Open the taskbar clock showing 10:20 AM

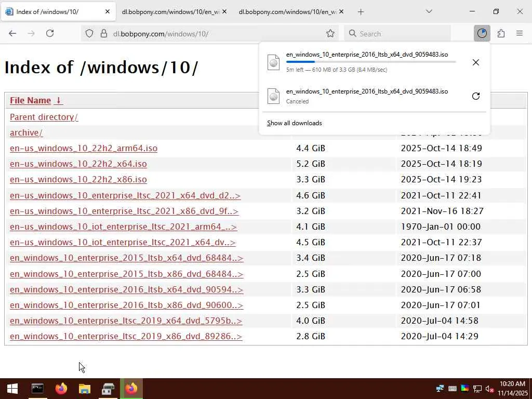513,389
